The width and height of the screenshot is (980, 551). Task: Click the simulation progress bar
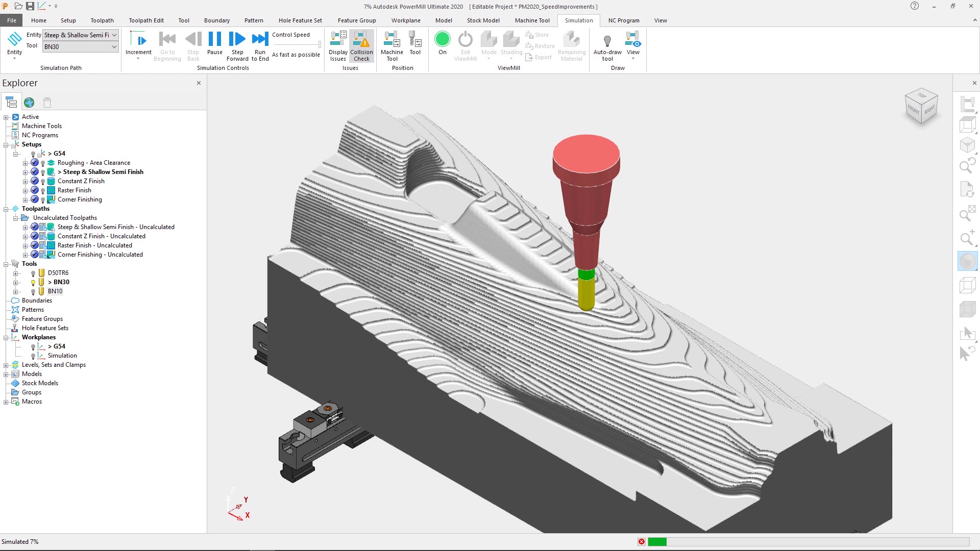tap(808, 542)
